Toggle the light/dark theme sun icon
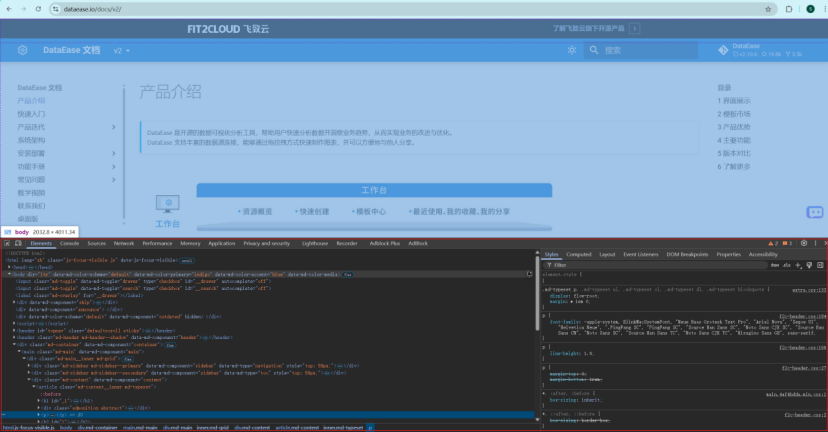 (572, 50)
